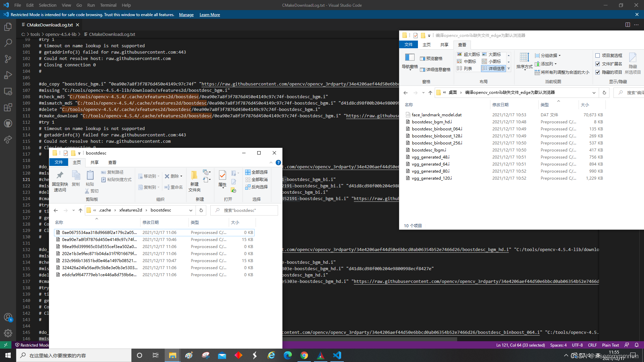Screen dimensions: 644x362
Task: Close the Restricted Mode notification banner
Action: [637, 14]
